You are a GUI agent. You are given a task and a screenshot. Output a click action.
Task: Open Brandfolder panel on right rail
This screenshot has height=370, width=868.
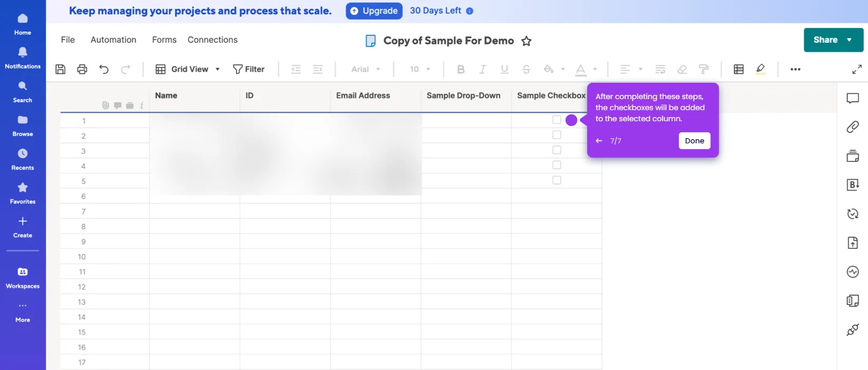tap(853, 185)
